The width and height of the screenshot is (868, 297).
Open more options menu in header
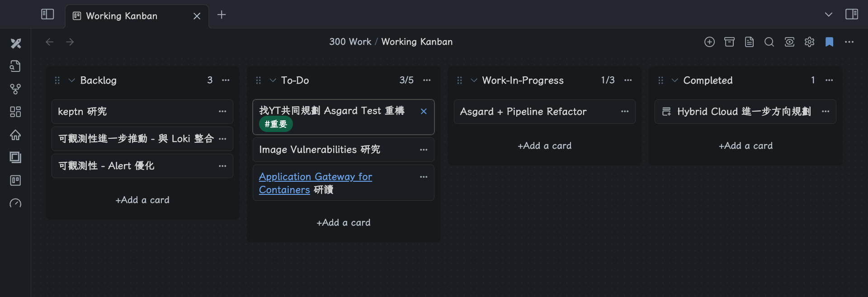pyautogui.click(x=849, y=42)
